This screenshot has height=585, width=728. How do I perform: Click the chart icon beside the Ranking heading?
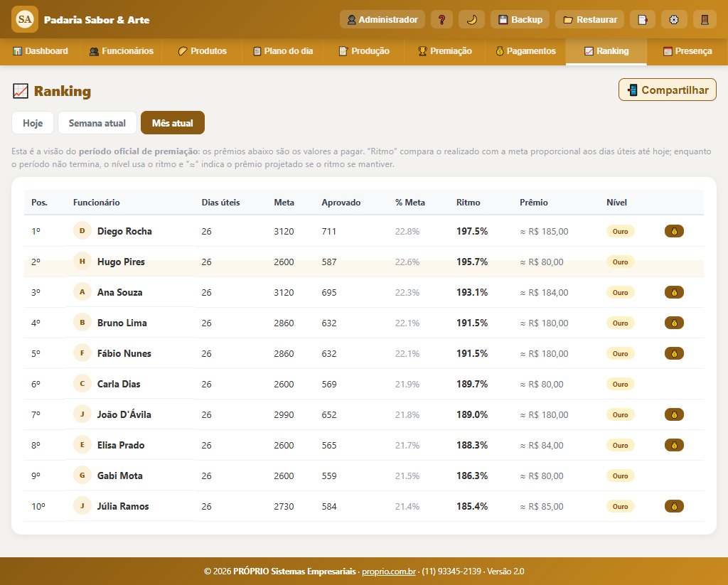(x=21, y=91)
